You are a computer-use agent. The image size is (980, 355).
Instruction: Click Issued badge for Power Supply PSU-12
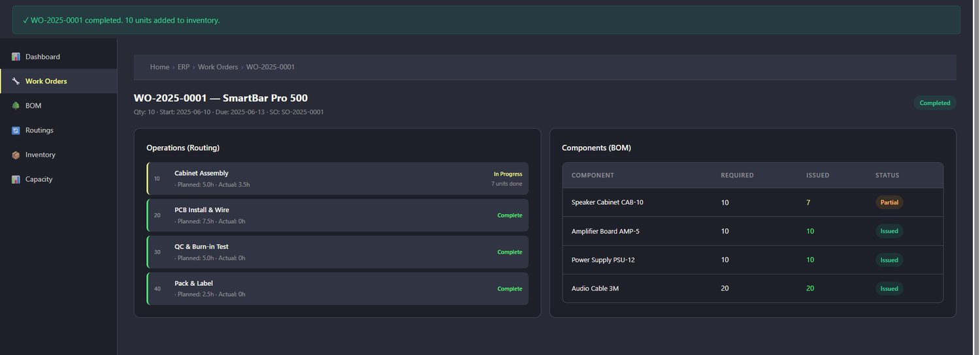click(889, 260)
